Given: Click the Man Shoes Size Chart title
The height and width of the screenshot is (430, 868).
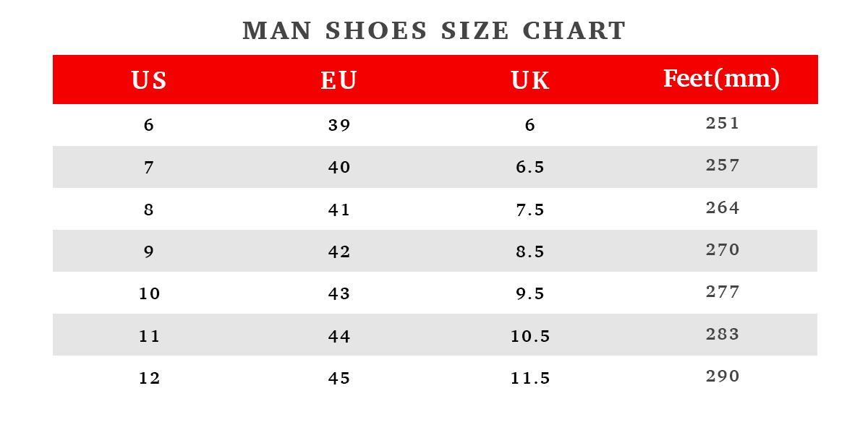Looking at the screenshot, I should (434, 31).
